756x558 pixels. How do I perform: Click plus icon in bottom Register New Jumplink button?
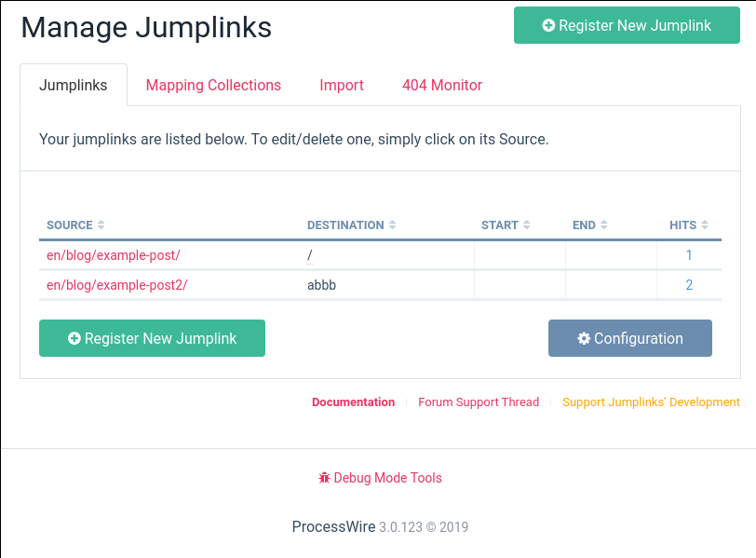74,339
